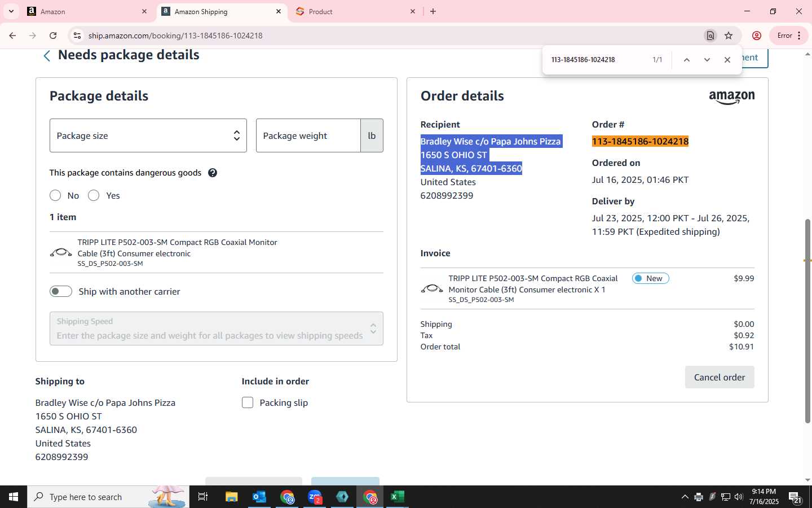The image size is (812, 508).
Task: Click the browser forward arrow
Action: click(x=33, y=36)
